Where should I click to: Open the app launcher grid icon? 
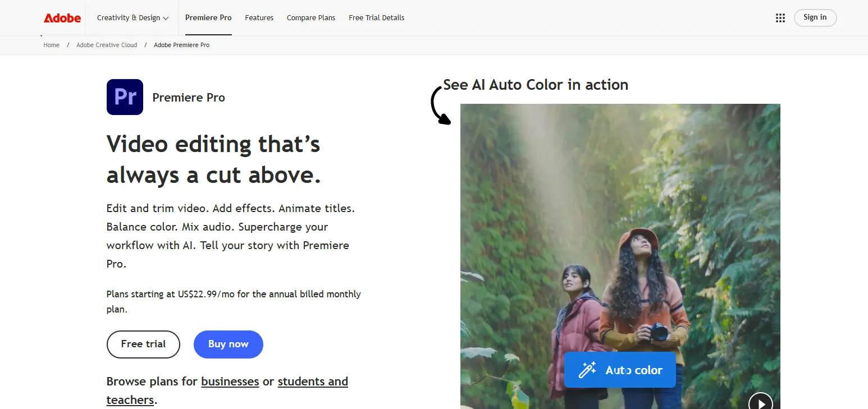[780, 17]
